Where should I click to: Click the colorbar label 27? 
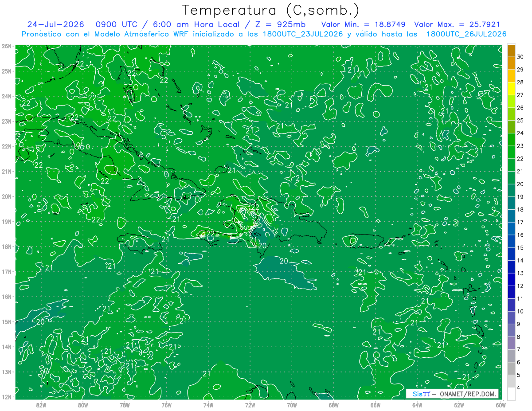(520, 95)
